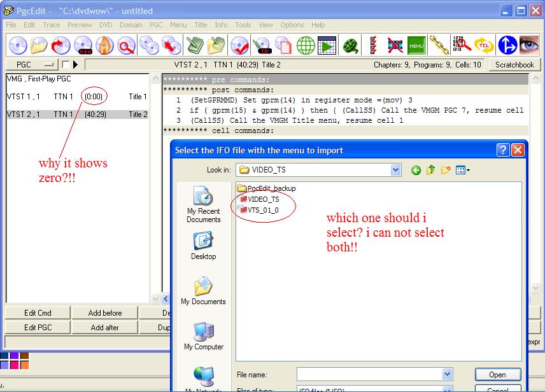Click the two overlapping discs icon
The width and height of the screenshot is (545, 392).
(x=150, y=46)
